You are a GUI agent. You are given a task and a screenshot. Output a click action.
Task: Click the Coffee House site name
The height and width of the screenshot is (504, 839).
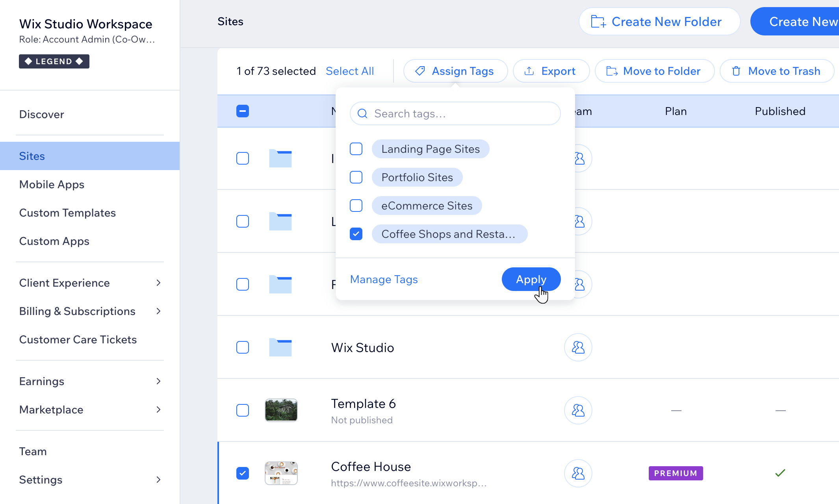click(371, 467)
